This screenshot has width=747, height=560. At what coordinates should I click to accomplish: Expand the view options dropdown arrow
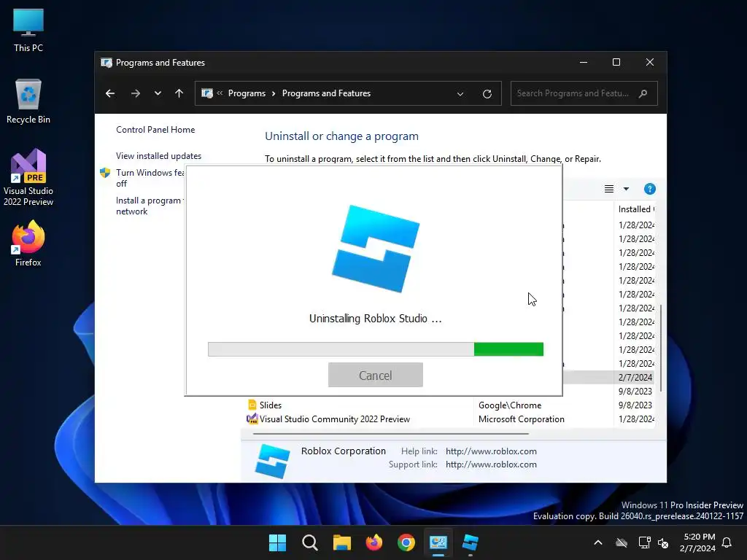coord(626,189)
